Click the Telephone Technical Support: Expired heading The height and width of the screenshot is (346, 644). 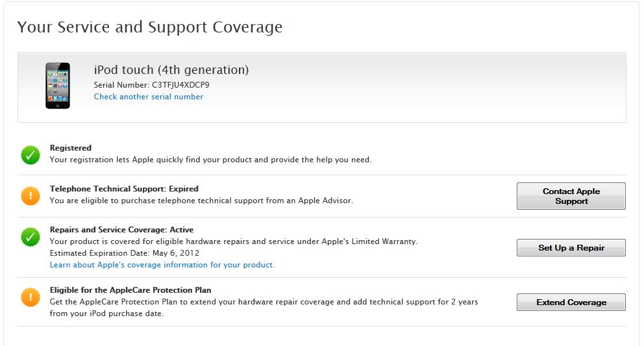[124, 189]
